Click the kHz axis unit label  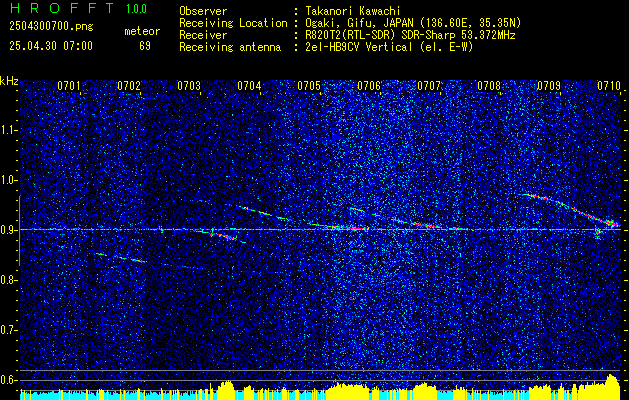(9, 81)
